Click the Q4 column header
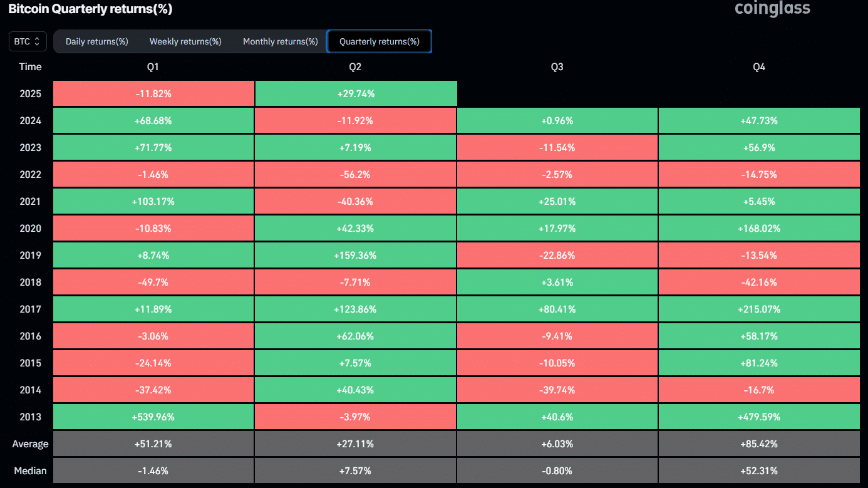868x488 pixels. [759, 67]
